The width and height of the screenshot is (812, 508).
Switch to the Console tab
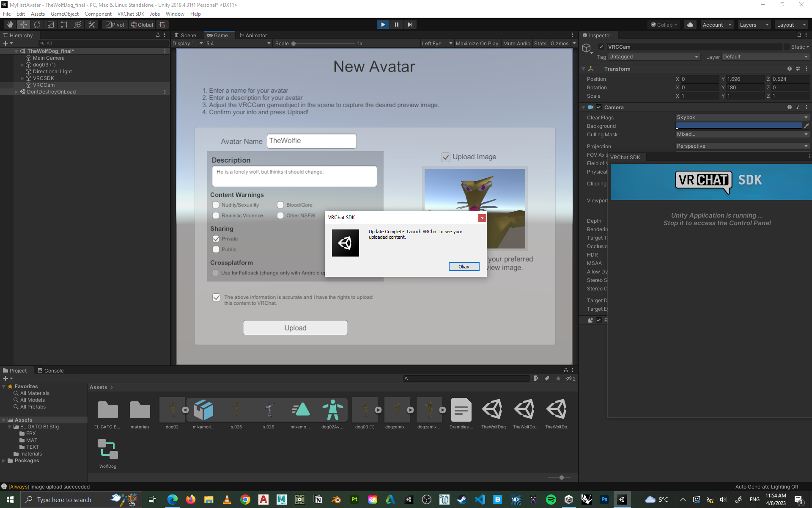coord(51,370)
